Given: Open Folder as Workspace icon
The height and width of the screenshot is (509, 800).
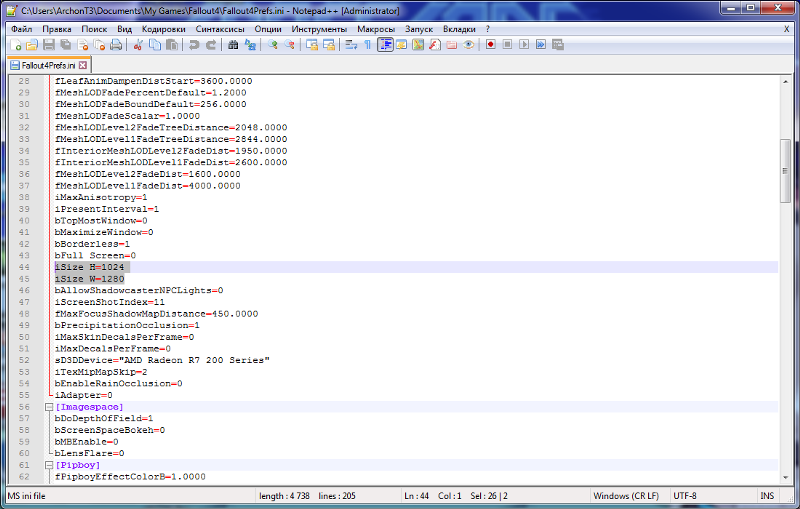Looking at the screenshot, I should click(452, 45).
